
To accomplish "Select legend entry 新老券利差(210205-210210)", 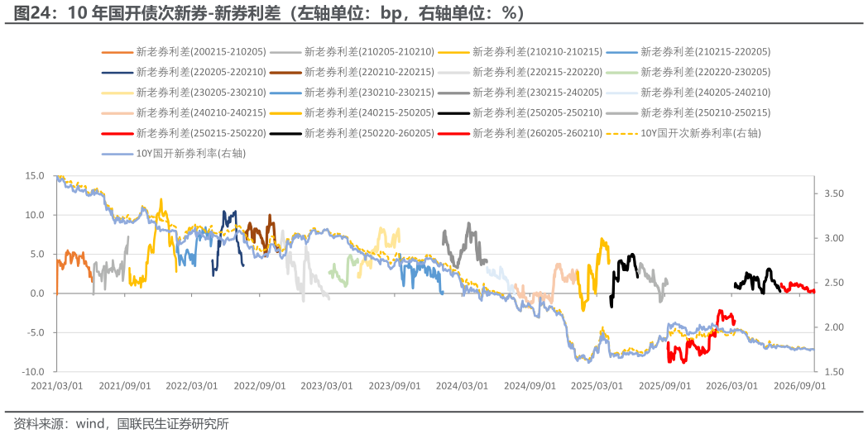I will pos(352,52).
